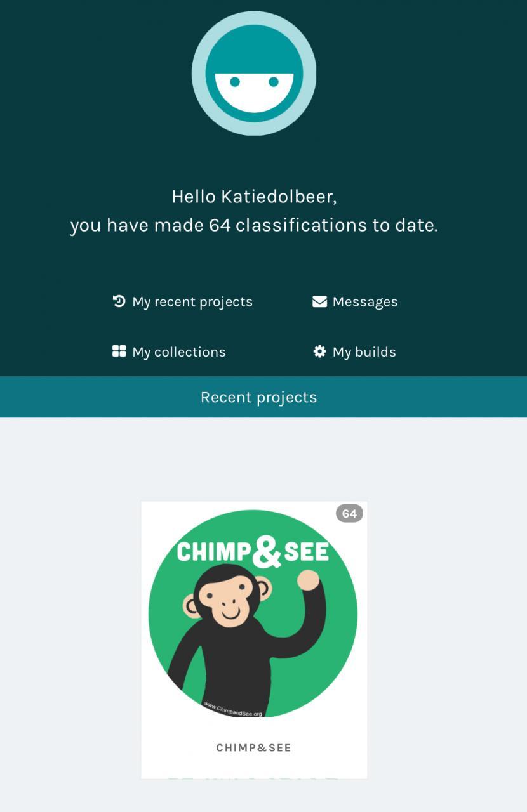Image resolution: width=527 pixels, height=812 pixels.
Task: Go to My collections
Action: (178, 352)
